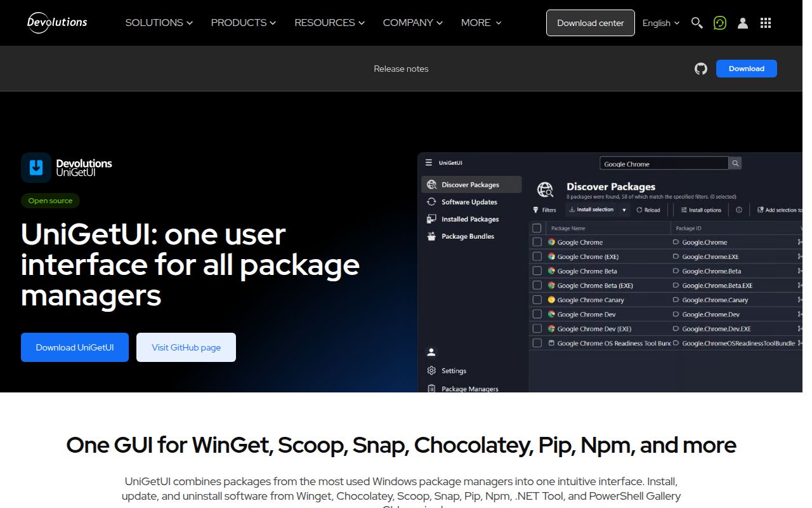Click the Filters funnel icon

tap(535, 210)
